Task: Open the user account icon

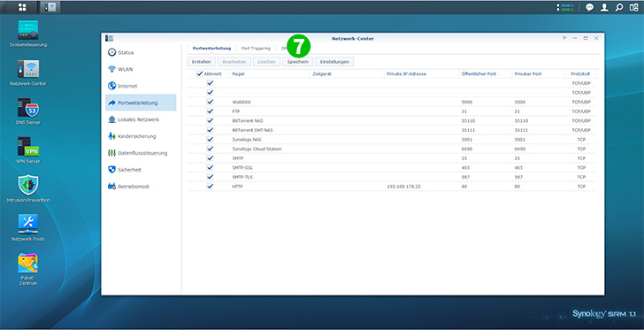Action: 604,7
